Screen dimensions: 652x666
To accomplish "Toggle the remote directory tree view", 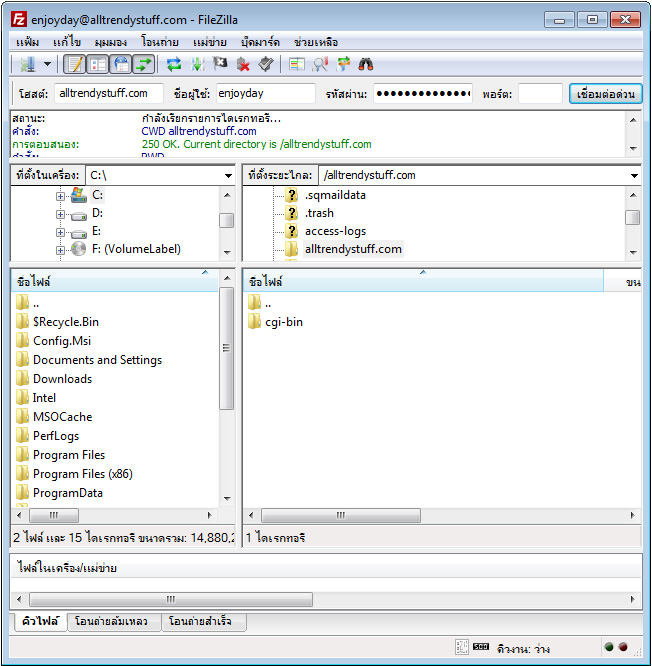I will coord(121,65).
